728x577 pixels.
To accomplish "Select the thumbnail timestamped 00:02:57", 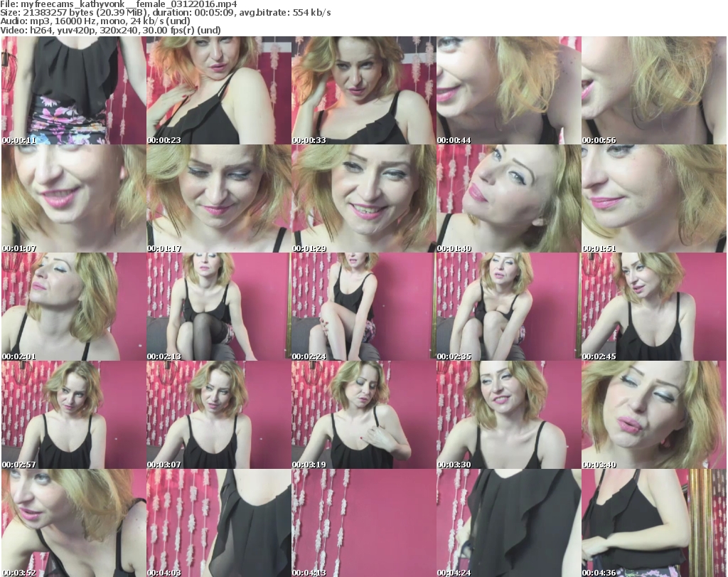I will pos(74,415).
